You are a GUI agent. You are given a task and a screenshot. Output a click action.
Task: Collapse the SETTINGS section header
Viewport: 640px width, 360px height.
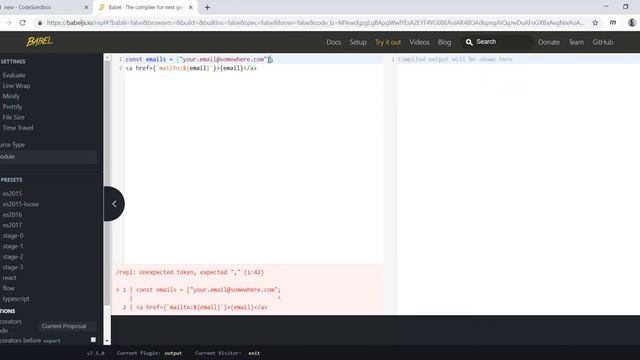pos(13,61)
